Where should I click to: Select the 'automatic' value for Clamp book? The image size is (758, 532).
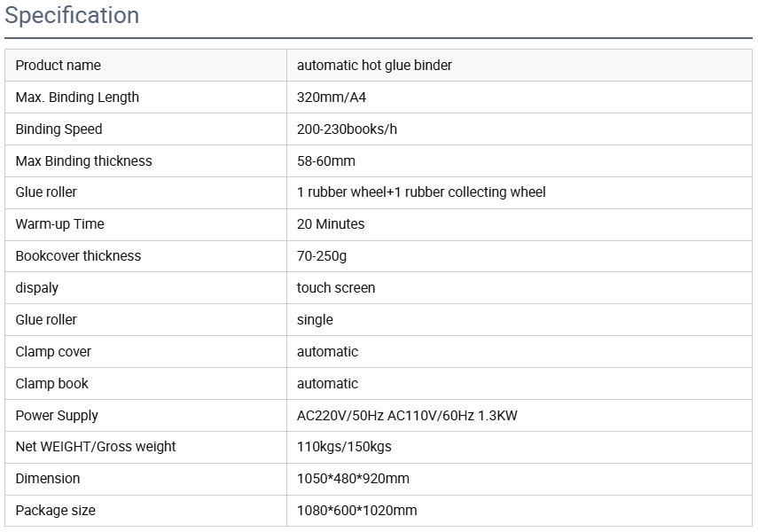[327, 384]
